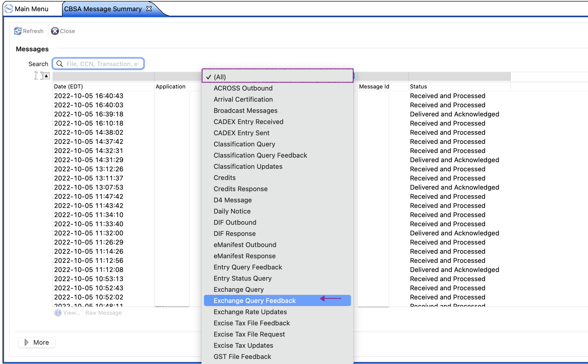The height and width of the screenshot is (364, 588).
Task: Choose Entry Status Query option
Action: coord(277,278)
